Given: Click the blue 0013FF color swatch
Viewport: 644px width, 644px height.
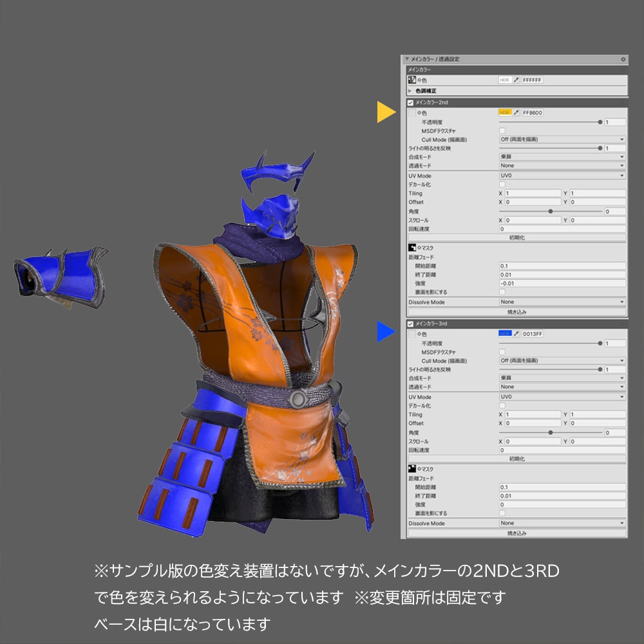Looking at the screenshot, I should (505, 333).
